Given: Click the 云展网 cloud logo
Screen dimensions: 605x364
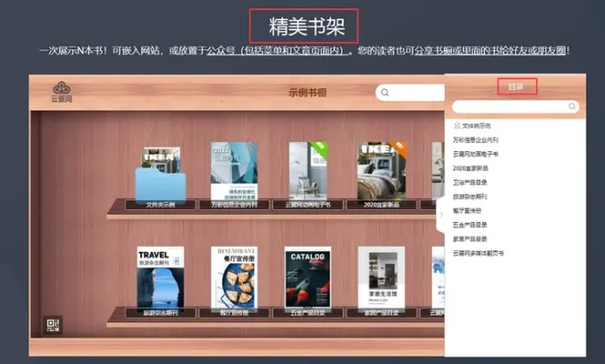Looking at the screenshot, I should pos(61,92).
